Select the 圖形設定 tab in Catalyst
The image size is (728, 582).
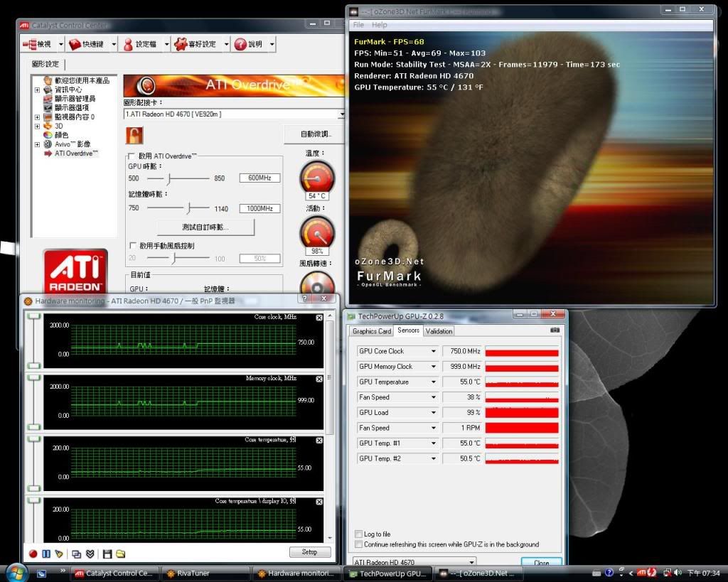(45, 64)
